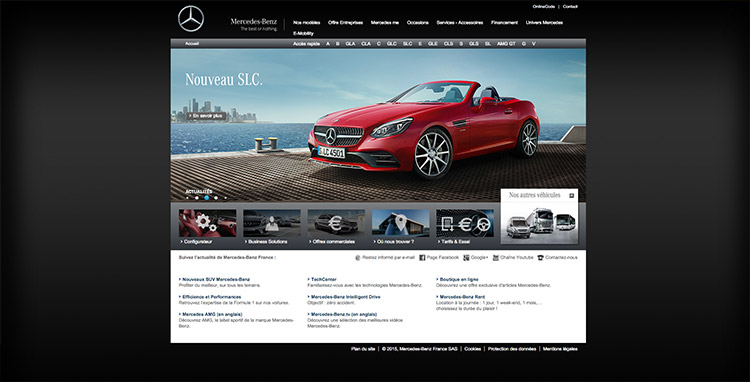Screen dimensions: 750x382
Task: Click the YouTube channel icon
Action: pyautogui.click(x=496, y=258)
